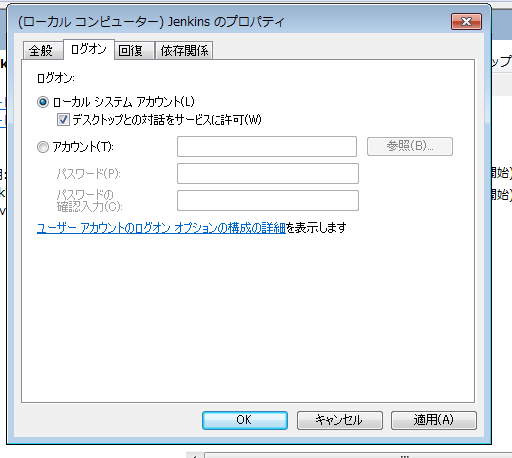Open the 依存関係 tab
The height and width of the screenshot is (458, 512).
[184, 51]
